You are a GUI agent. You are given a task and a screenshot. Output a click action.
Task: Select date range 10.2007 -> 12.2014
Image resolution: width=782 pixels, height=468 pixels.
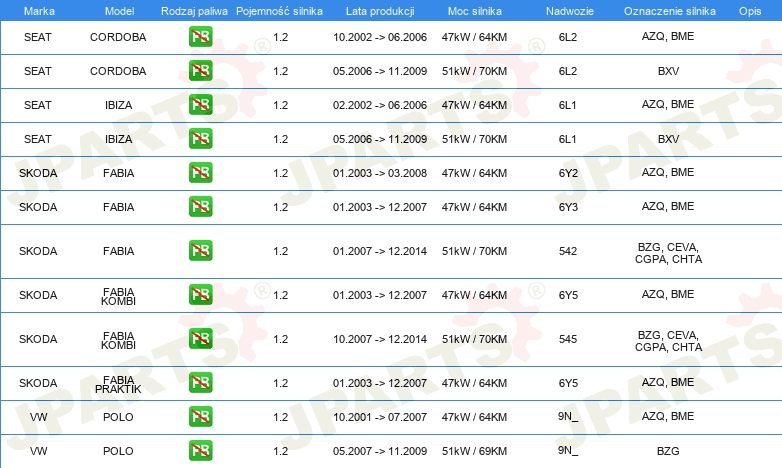tap(380, 339)
